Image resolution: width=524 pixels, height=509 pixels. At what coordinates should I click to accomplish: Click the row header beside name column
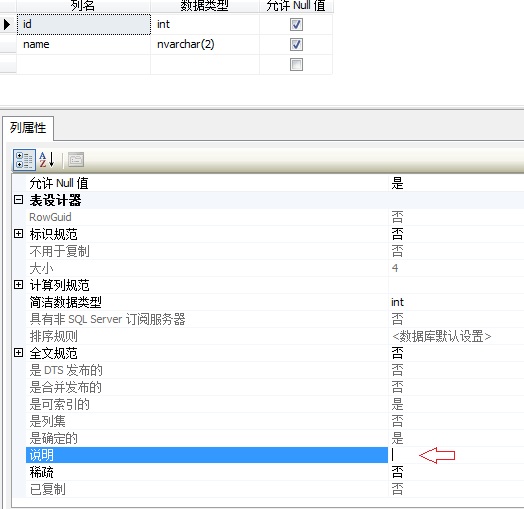(8, 44)
